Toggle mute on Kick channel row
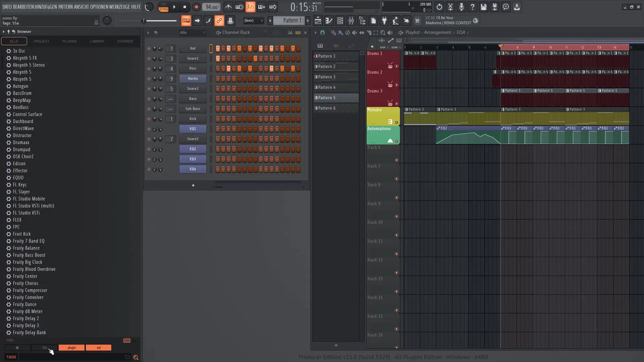Viewport: 644px width, 362px height. [x=148, y=118]
